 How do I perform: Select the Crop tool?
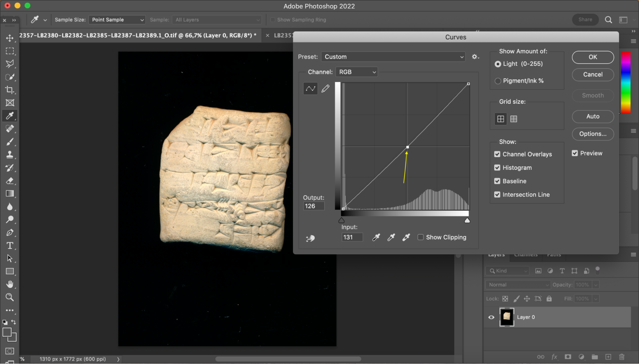(x=10, y=90)
